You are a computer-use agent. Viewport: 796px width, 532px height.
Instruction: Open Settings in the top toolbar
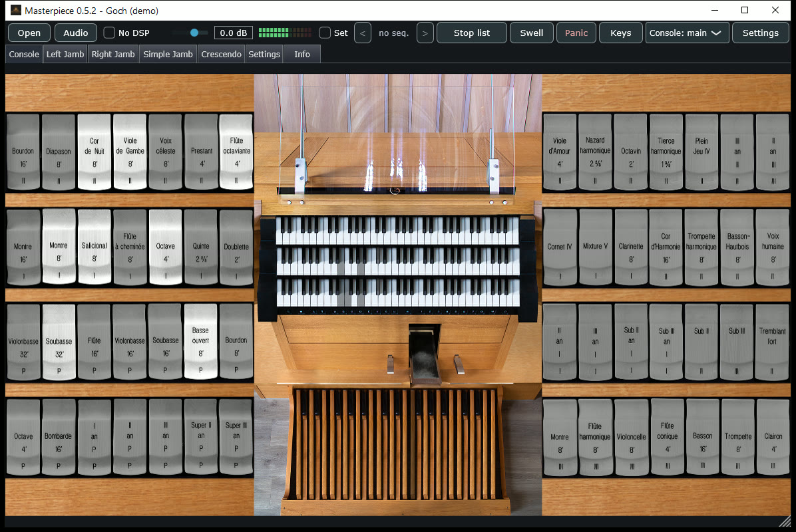(x=761, y=33)
